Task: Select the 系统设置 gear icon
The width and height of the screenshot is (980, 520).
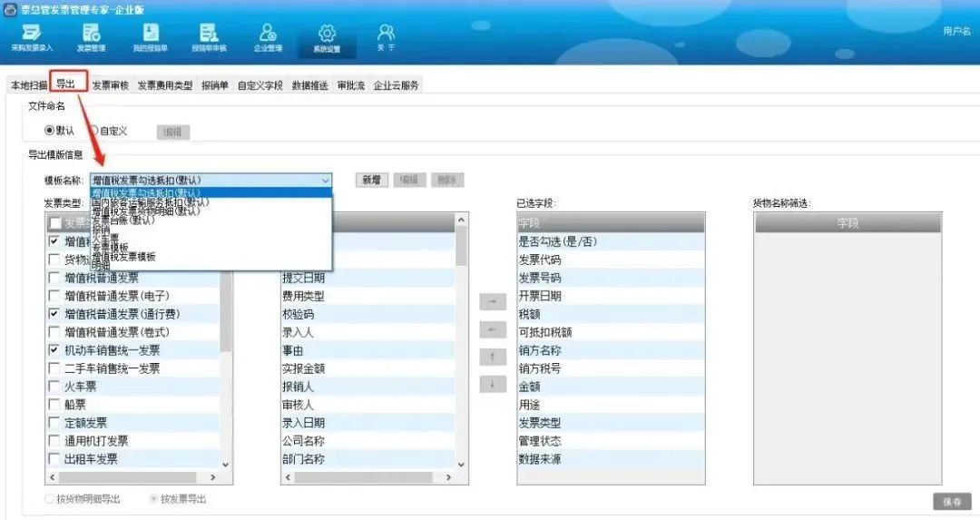Action: [327, 36]
